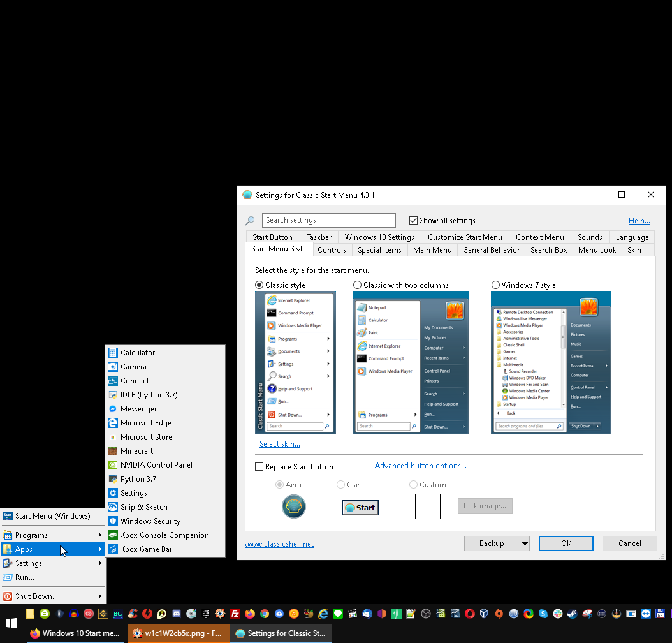Screen dimensions: 672x643
Task: Switch to the Start Button tab
Action: (273, 237)
